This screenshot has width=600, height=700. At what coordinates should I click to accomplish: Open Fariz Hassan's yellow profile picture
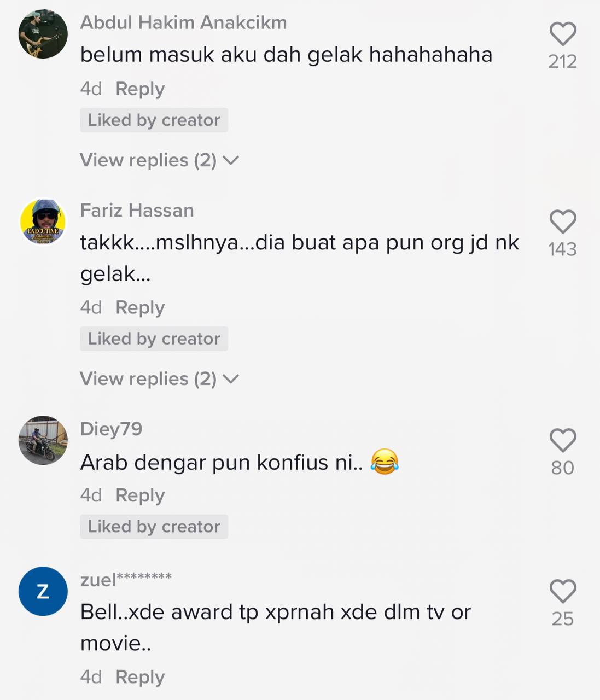[x=43, y=221]
